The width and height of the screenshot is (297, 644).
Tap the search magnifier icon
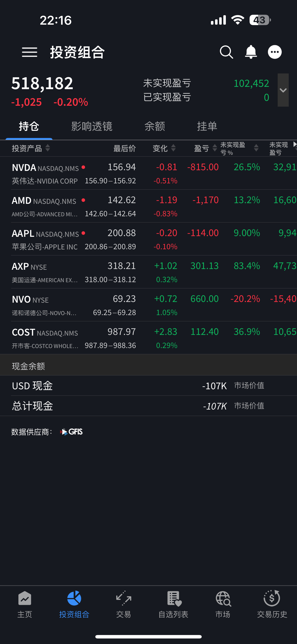pyautogui.click(x=226, y=52)
